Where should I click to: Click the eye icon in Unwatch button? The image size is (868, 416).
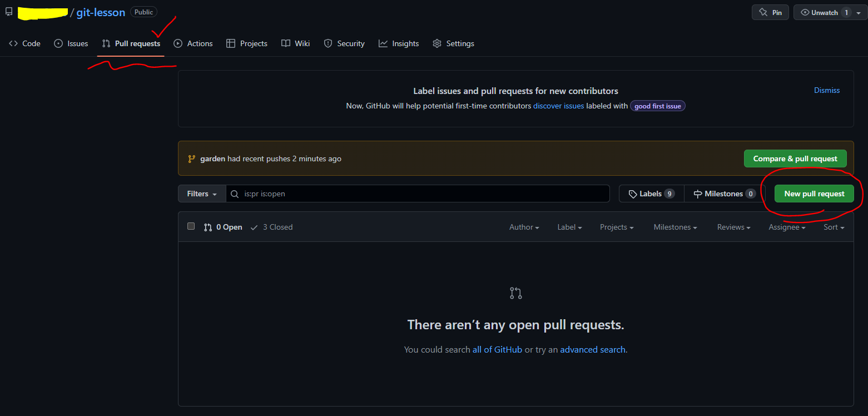805,12
